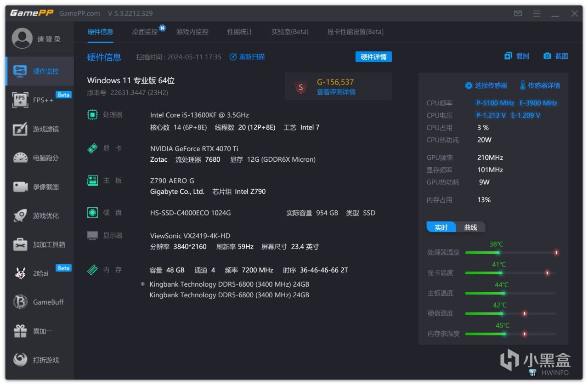Click the 选择传感器 link text
The width and height of the screenshot is (588, 385).
(x=491, y=85)
